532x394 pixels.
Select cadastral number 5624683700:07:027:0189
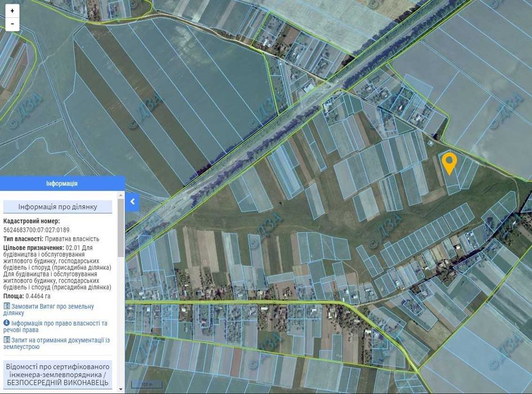tap(36, 230)
